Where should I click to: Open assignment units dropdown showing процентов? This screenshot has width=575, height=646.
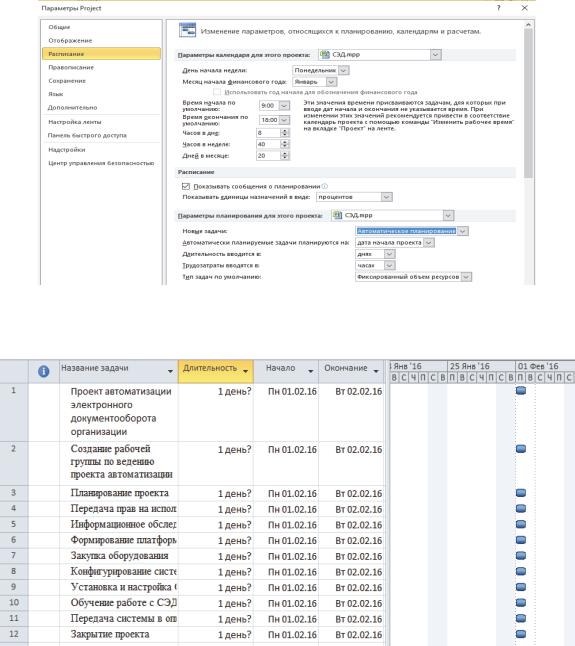coord(386,197)
